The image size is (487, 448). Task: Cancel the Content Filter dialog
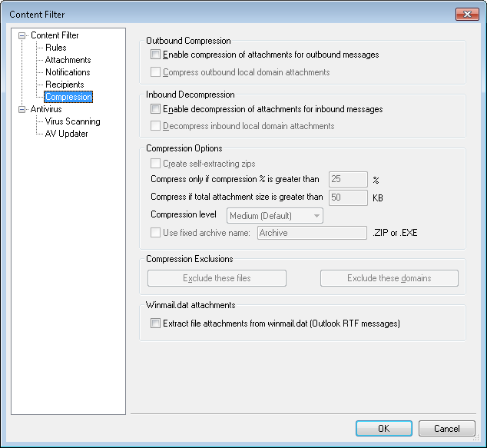(x=446, y=429)
